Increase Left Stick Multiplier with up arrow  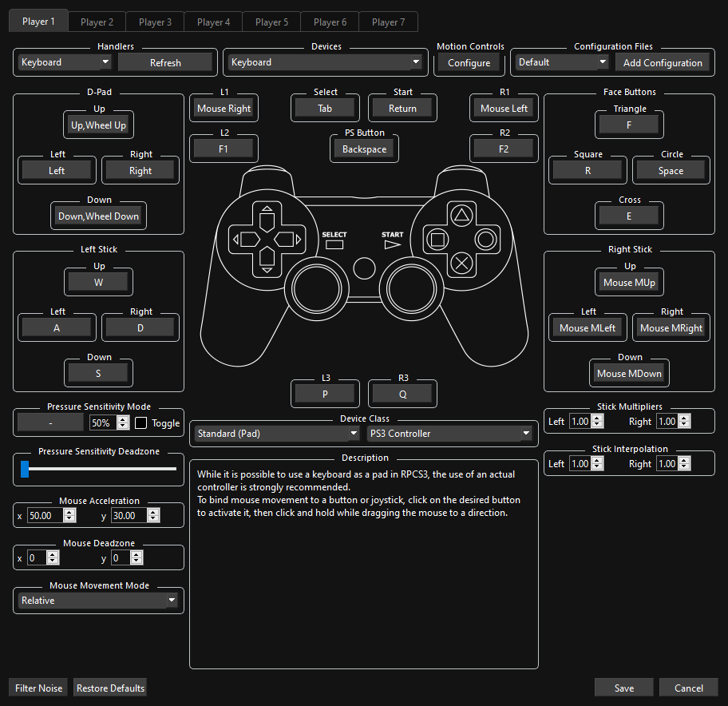(x=598, y=418)
